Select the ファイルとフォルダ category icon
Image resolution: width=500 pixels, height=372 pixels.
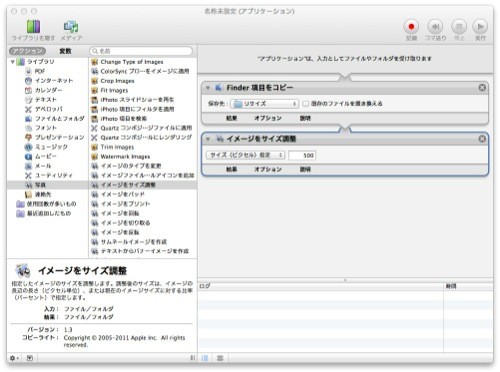tap(29, 119)
